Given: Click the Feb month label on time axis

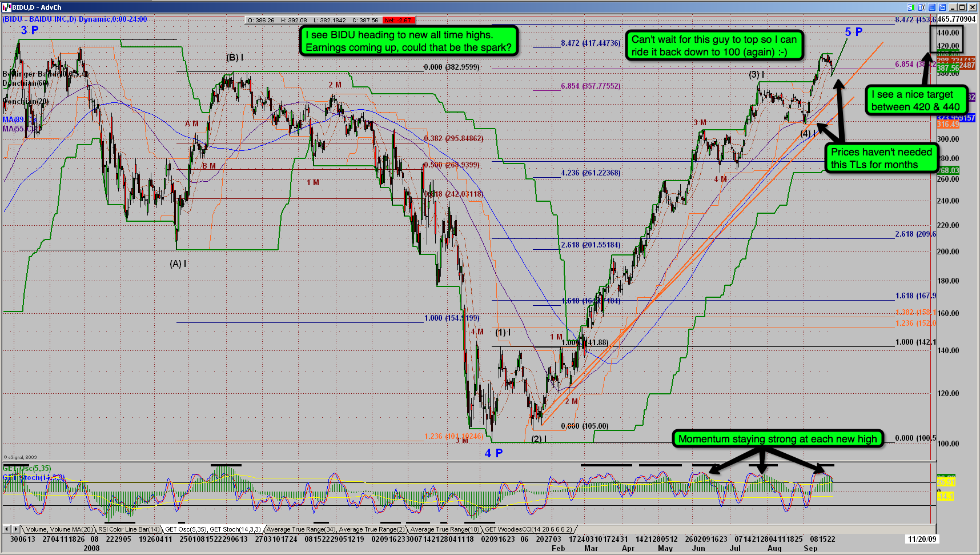Looking at the screenshot, I should click(558, 548).
